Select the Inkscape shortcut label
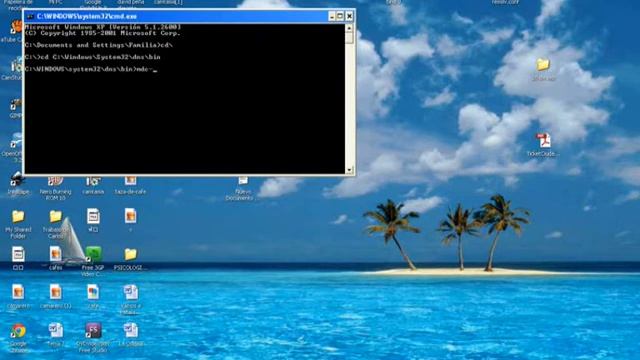Screen dimensions: 640x360 (18, 192)
